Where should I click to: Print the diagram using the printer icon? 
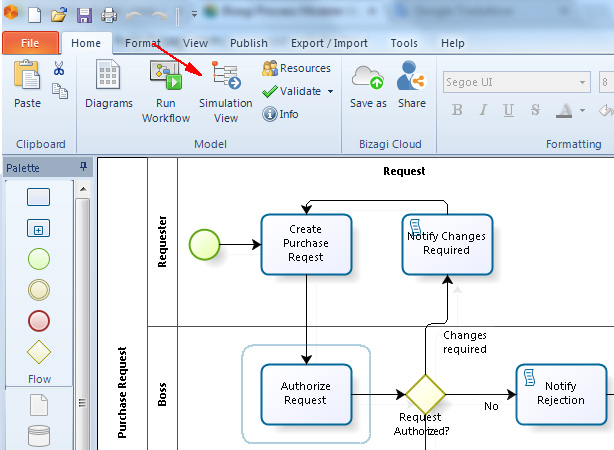[109, 15]
